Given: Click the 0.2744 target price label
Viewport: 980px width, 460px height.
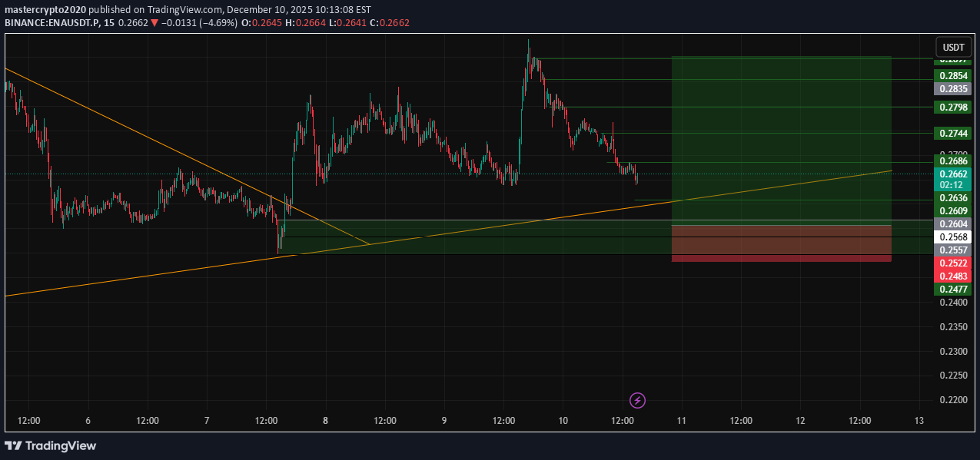Looking at the screenshot, I should pos(952,134).
